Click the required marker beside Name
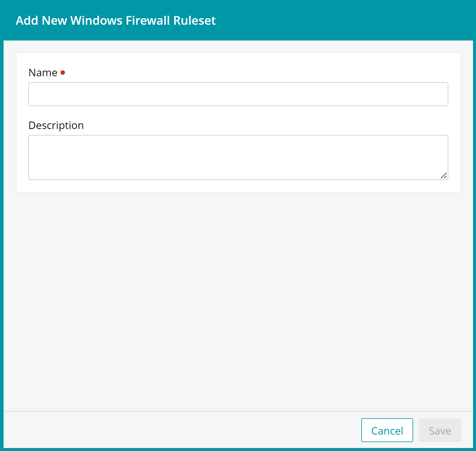This screenshot has height=451, width=476. click(63, 72)
